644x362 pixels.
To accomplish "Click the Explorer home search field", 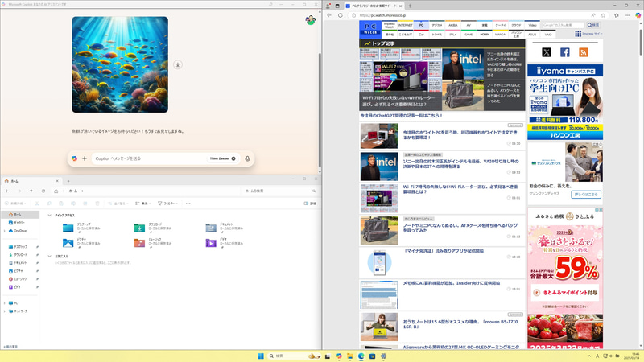I will tap(279, 191).
